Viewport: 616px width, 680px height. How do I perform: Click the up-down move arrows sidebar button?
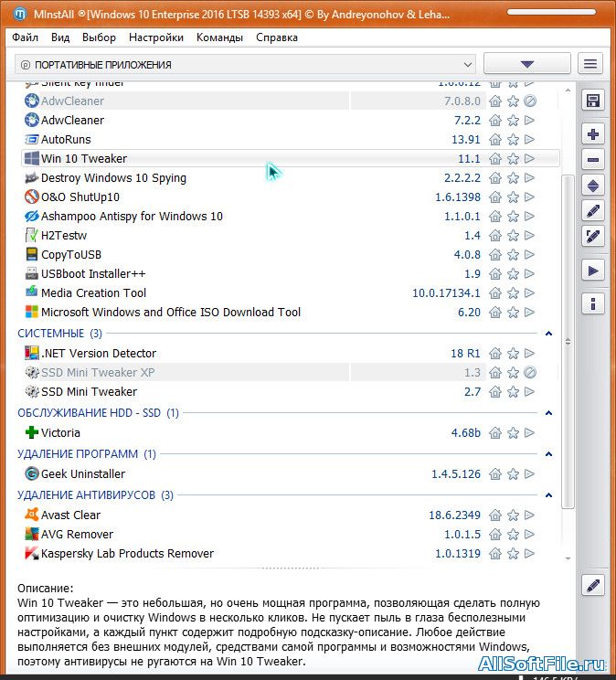(x=592, y=186)
